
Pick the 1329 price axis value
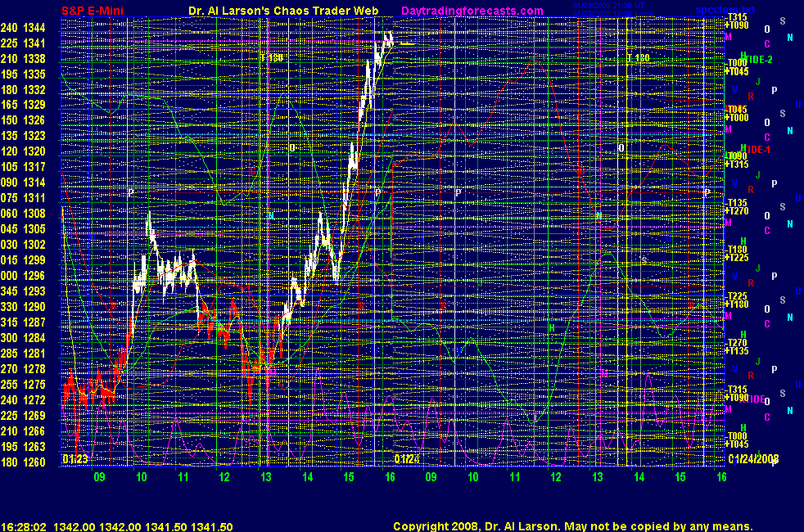click(x=34, y=105)
